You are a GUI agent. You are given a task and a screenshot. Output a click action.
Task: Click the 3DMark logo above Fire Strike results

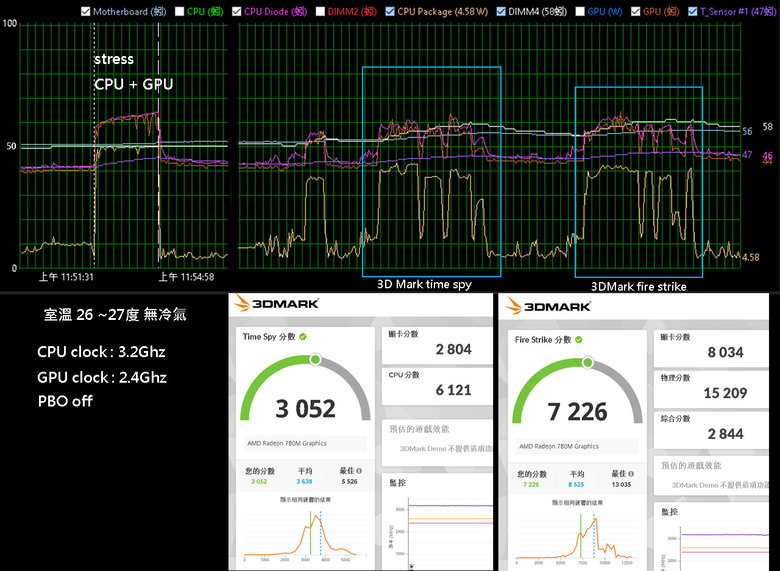(x=548, y=306)
